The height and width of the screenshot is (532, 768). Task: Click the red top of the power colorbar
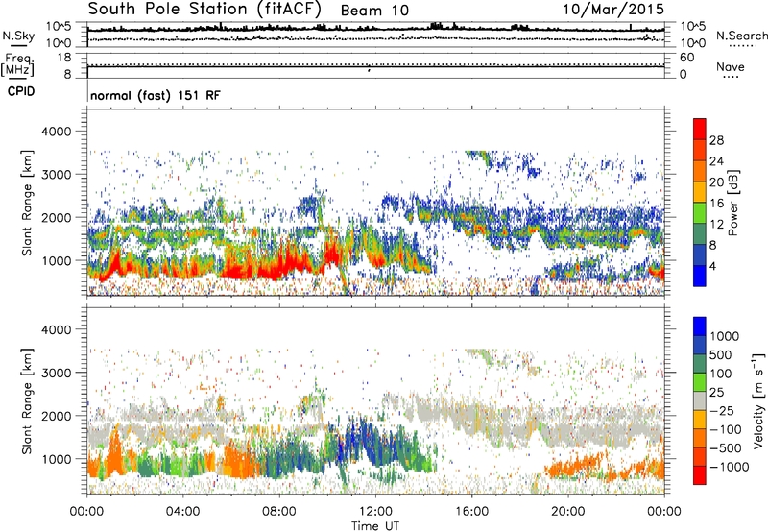click(x=700, y=129)
